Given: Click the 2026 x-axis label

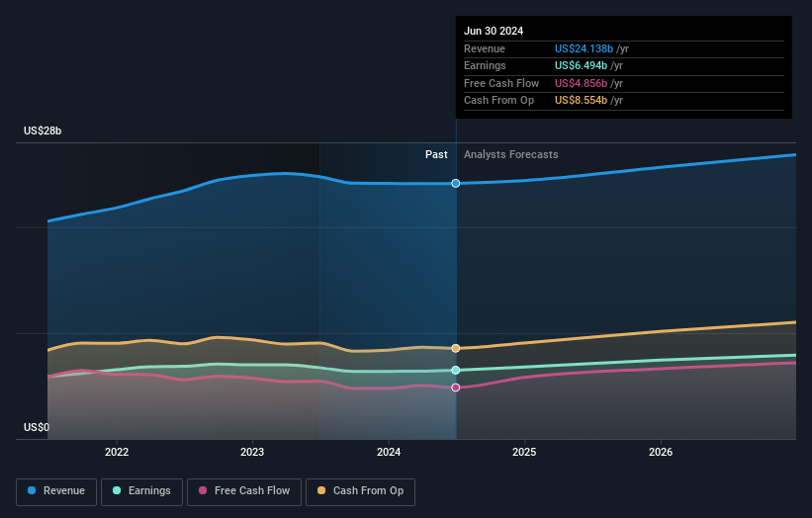Looking at the screenshot, I should (x=661, y=452).
